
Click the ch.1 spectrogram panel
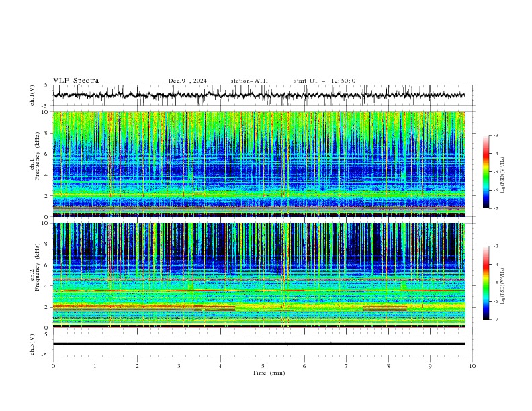point(259,164)
